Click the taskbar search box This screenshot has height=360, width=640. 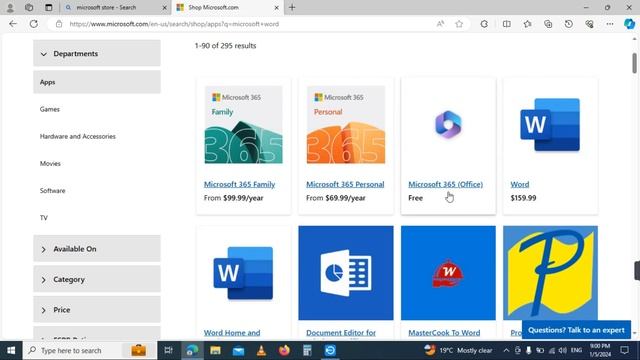coord(90,350)
